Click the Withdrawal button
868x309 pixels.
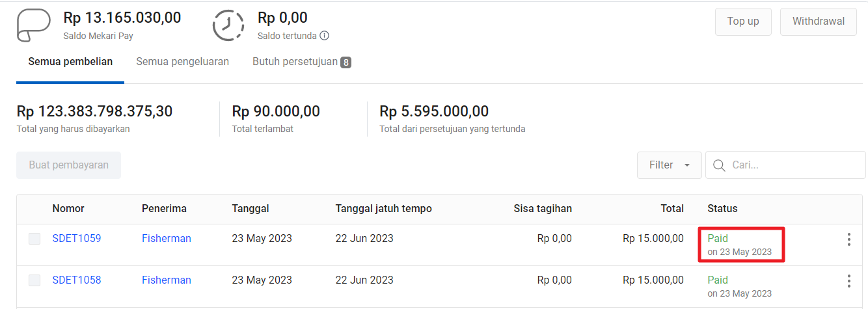819,21
